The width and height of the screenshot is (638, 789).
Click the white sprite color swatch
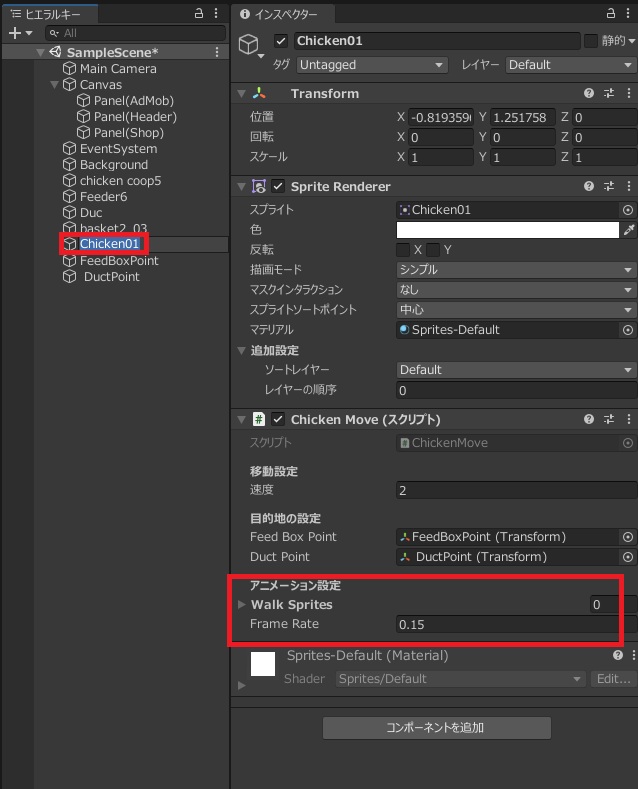[x=508, y=230]
